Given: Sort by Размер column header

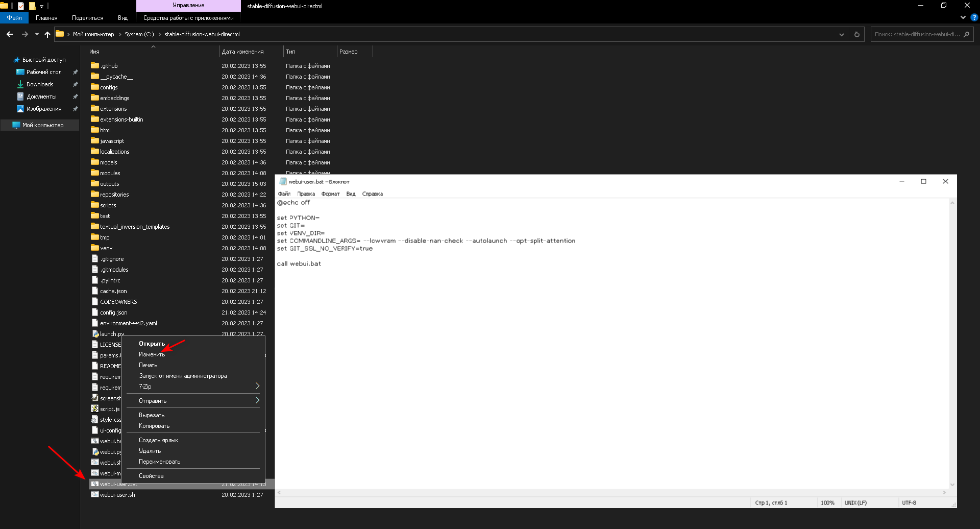Looking at the screenshot, I should point(348,52).
